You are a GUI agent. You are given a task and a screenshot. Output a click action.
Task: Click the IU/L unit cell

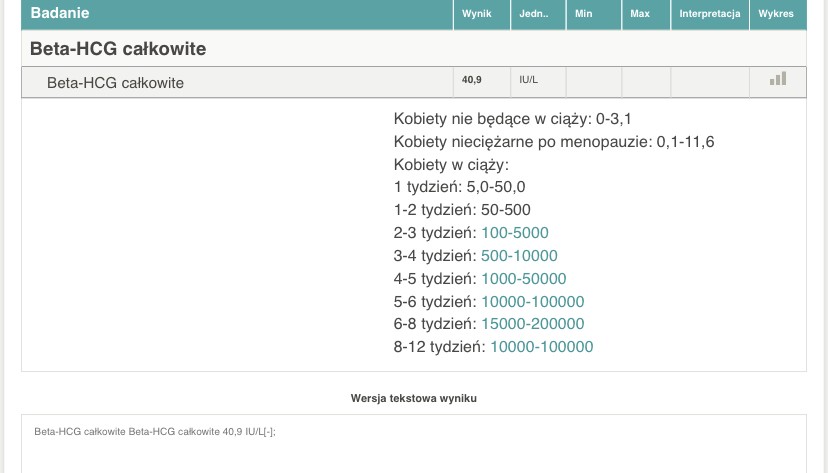528,79
